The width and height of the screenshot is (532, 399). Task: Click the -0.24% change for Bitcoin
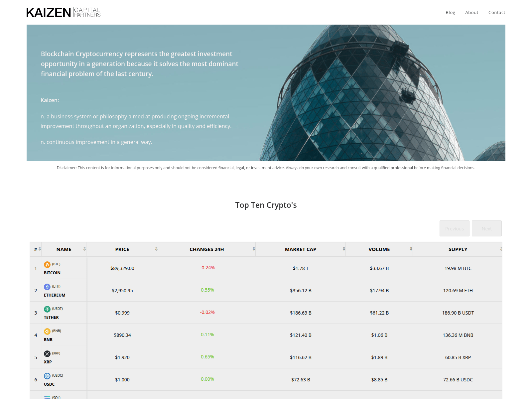tap(207, 268)
